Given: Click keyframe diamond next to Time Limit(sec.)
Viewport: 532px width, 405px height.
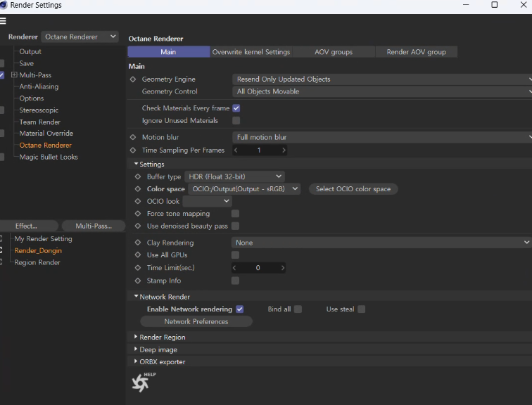Looking at the screenshot, I should pyautogui.click(x=138, y=268).
